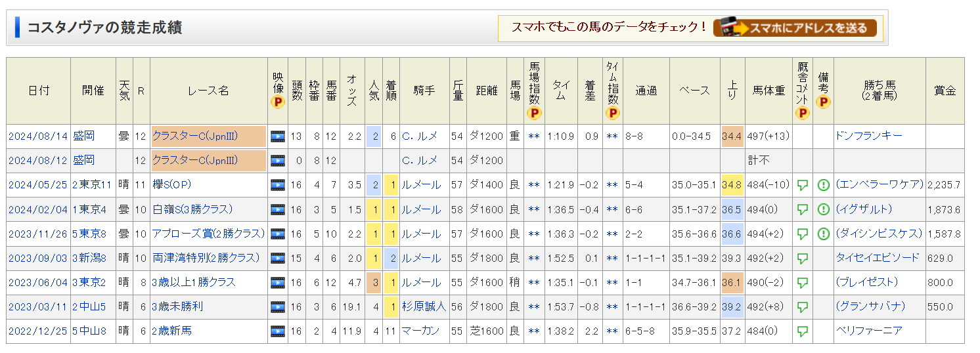Open jockey 杉原誠人 profile link

point(424,306)
